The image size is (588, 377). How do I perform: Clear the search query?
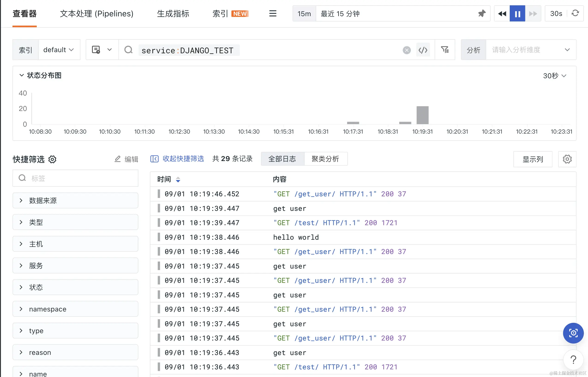tap(407, 50)
